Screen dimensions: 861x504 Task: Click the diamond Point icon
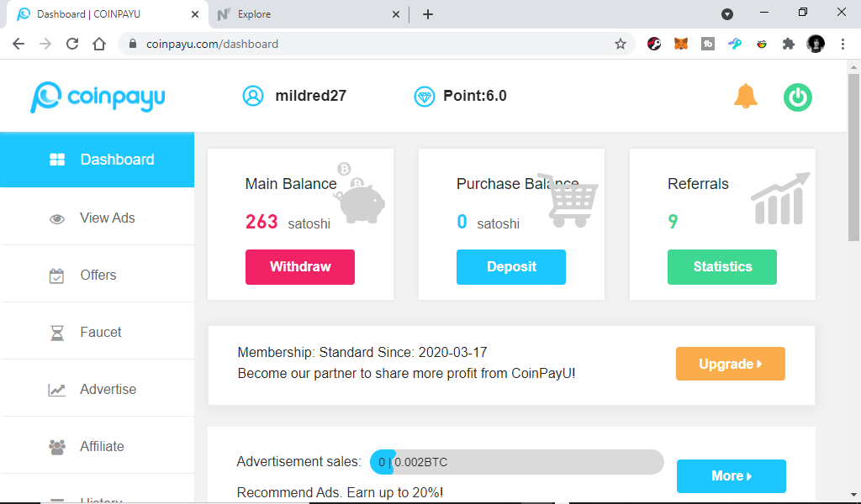[x=425, y=97]
